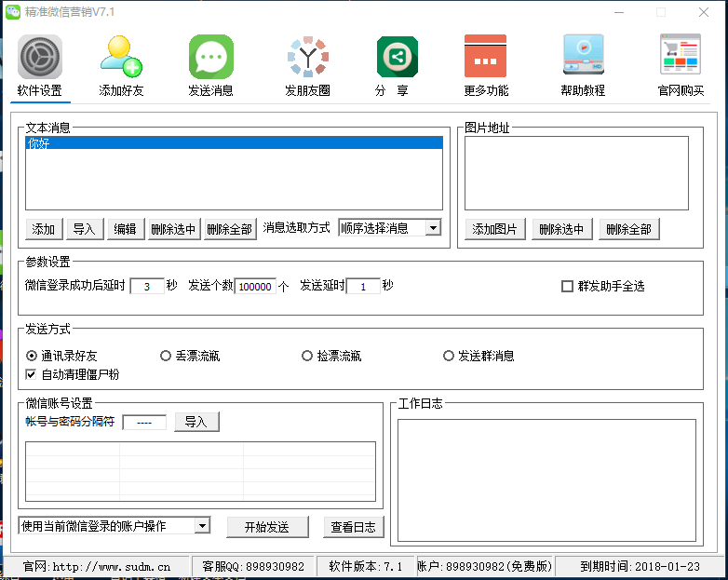The width and height of the screenshot is (728, 580).
Task: Open the 软件设置 gear icon
Action: click(x=40, y=57)
